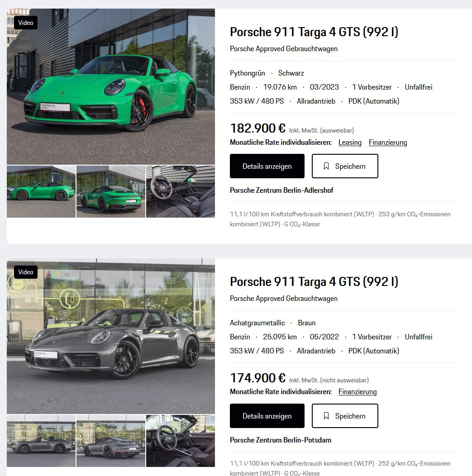Click the bookmark icon on the green Targa listing

coord(326,166)
